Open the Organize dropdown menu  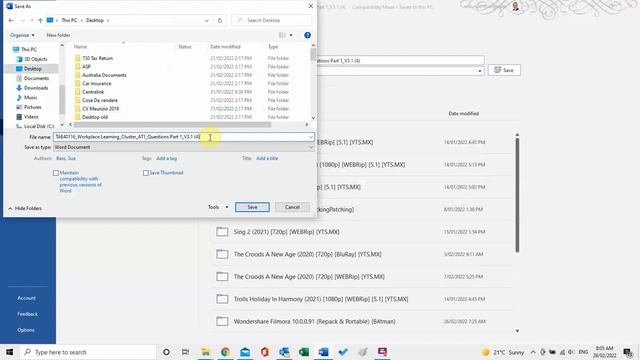[x=22, y=35]
